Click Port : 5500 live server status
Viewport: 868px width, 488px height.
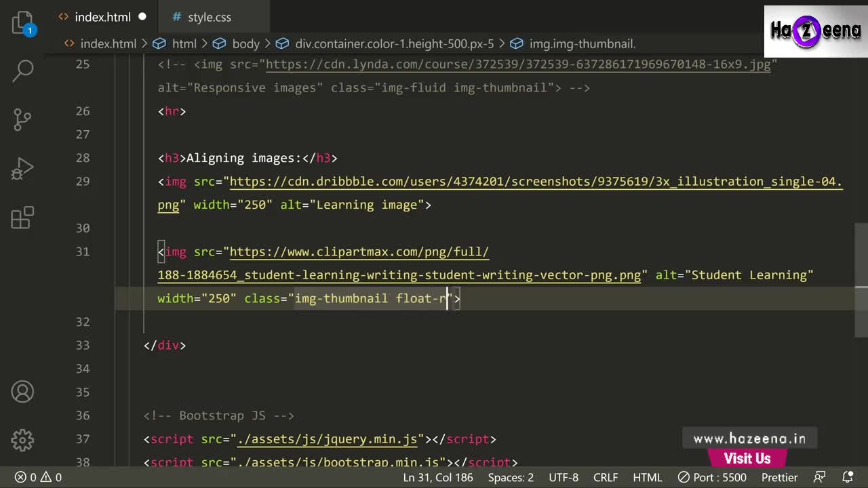coord(713,477)
